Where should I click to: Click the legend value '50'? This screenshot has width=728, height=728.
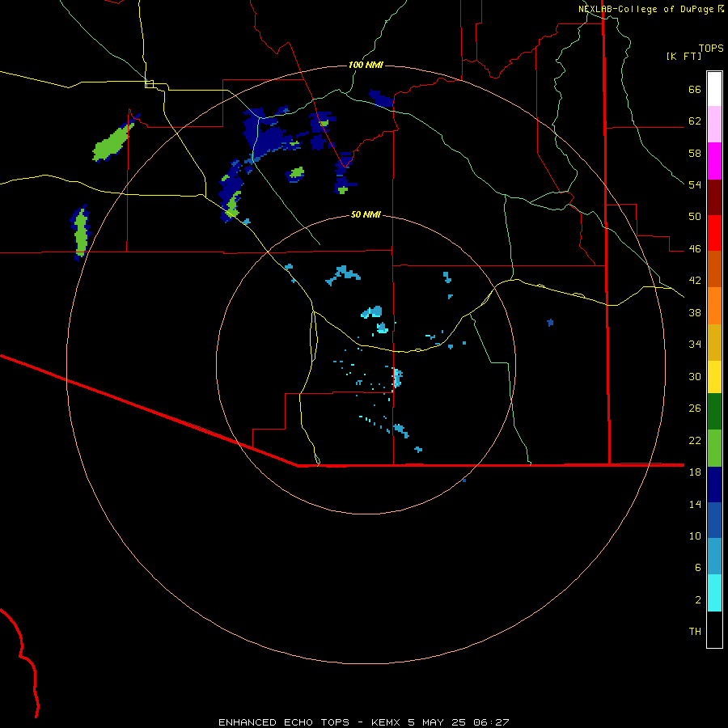click(x=695, y=216)
